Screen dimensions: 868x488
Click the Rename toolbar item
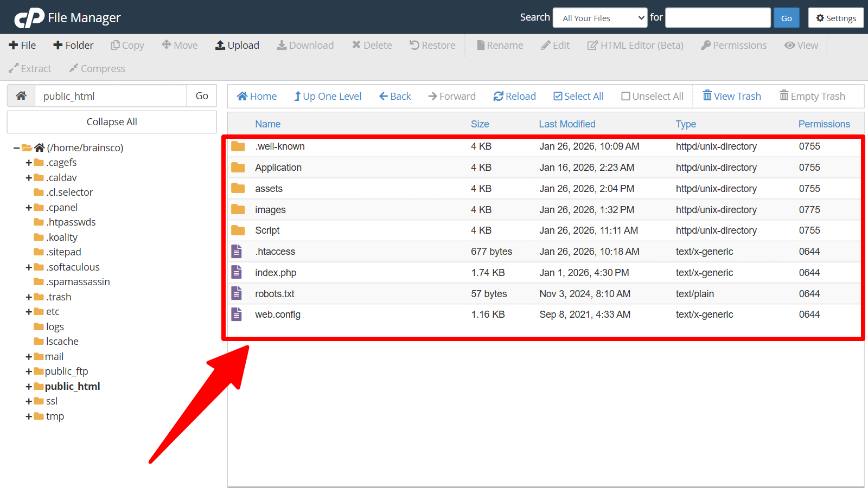pyautogui.click(x=500, y=46)
